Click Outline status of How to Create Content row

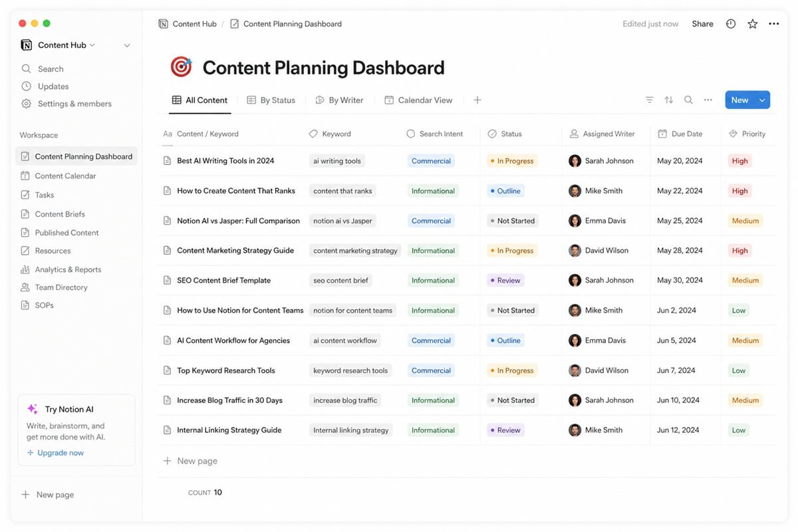pyautogui.click(x=505, y=191)
